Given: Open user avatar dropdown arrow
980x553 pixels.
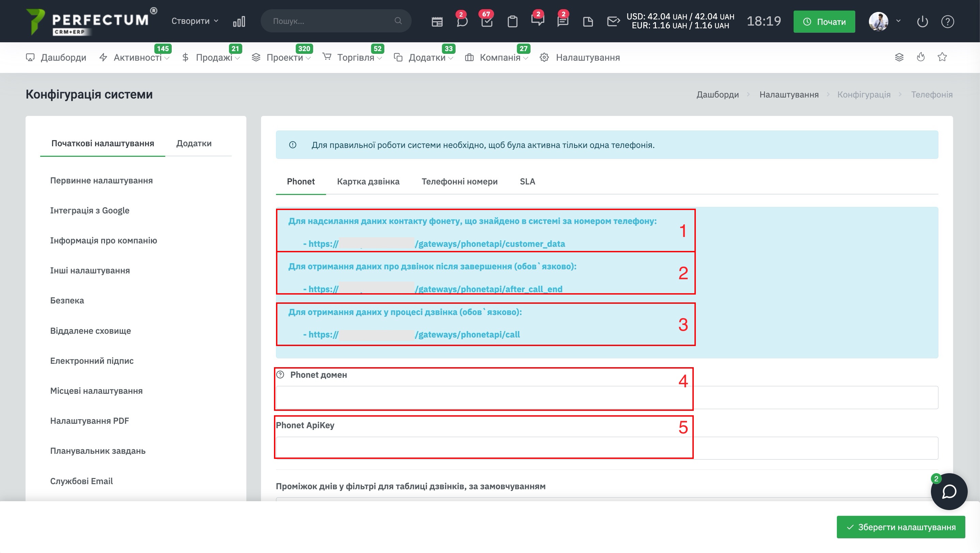Looking at the screenshot, I should click(x=899, y=21).
